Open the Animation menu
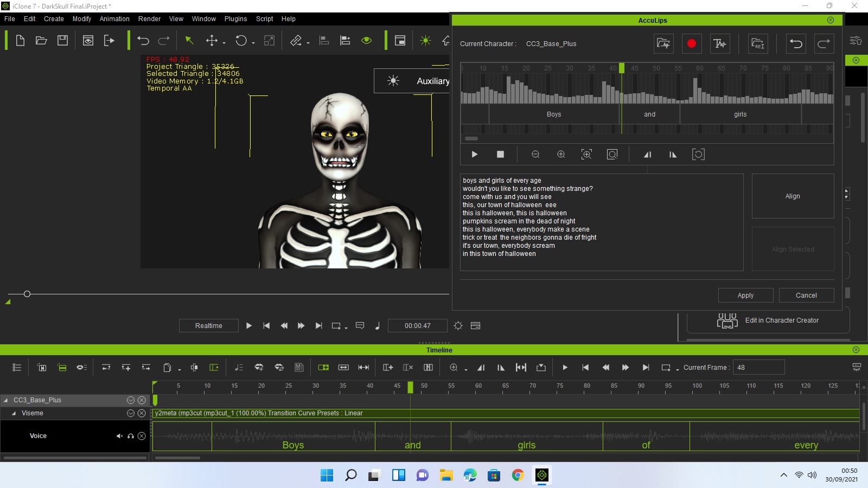Viewport: 868px width, 488px height. click(114, 19)
